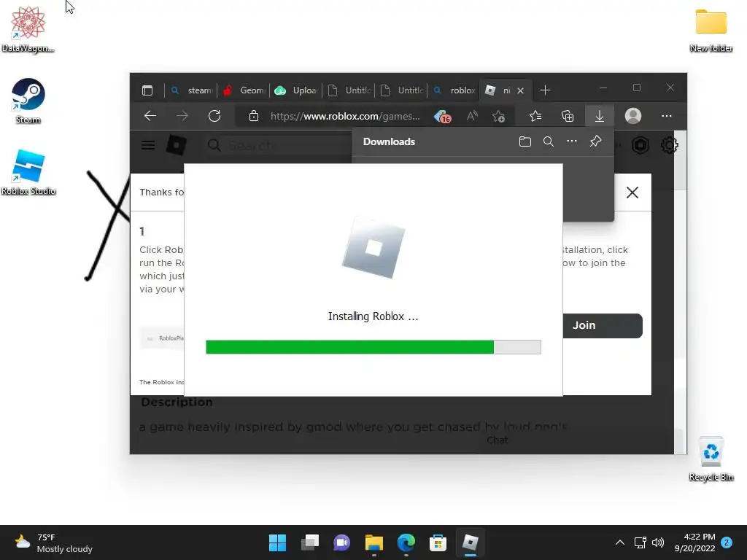View site information lock icon
Screen dimensions: 747x560
254,116
